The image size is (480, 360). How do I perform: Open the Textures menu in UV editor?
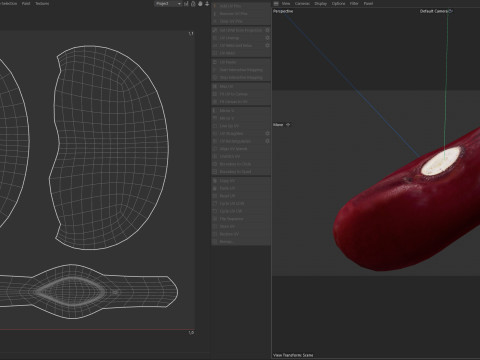(x=42, y=3)
